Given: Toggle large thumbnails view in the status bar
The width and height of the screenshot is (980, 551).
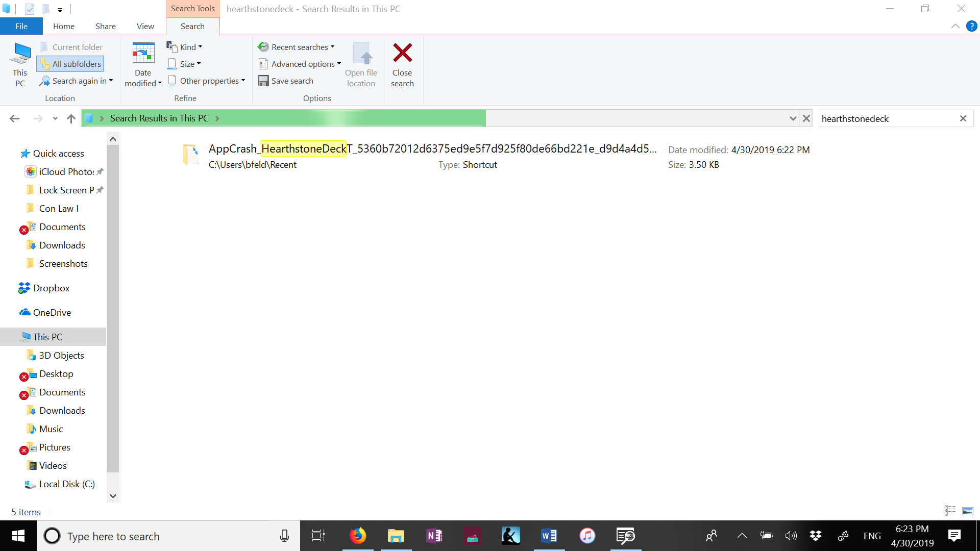Looking at the screenshot, I should click(x=967, y=510).
